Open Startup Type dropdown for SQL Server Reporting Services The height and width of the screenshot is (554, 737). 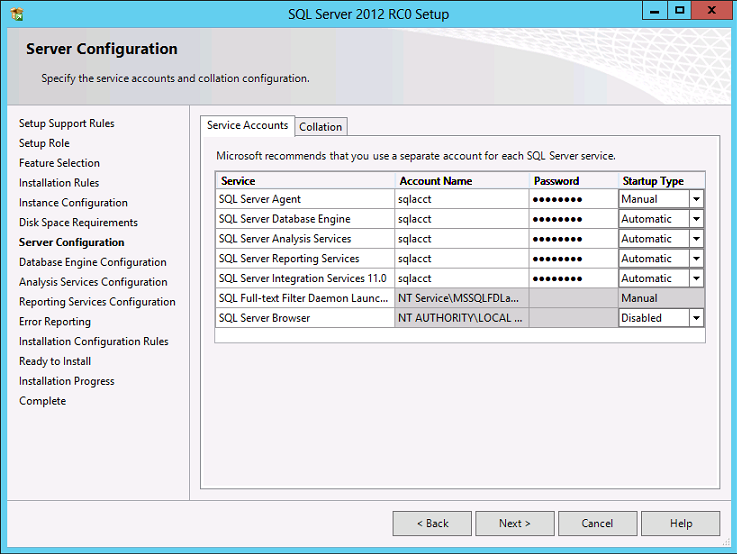pos(696,258)
